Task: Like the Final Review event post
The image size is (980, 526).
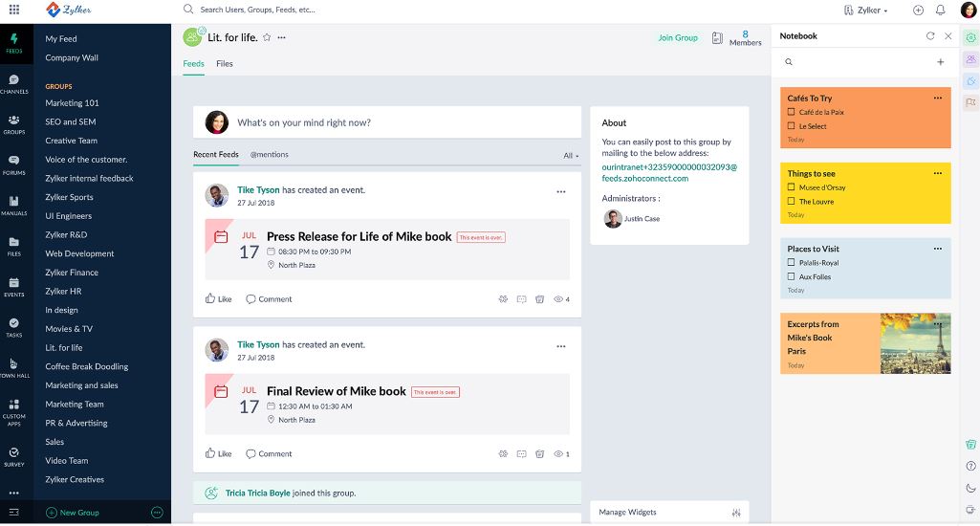Action: tap(218, 453)
